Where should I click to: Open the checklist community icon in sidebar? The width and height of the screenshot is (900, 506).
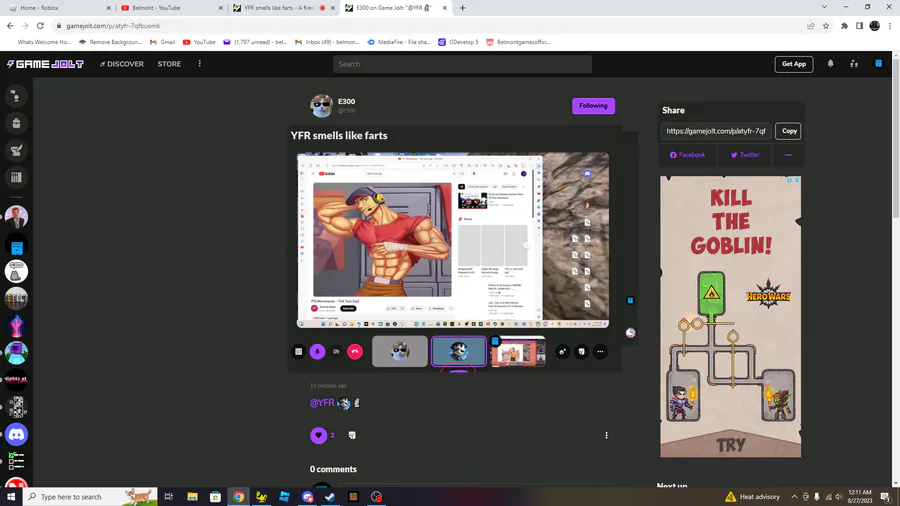click(x=16, y=461)
